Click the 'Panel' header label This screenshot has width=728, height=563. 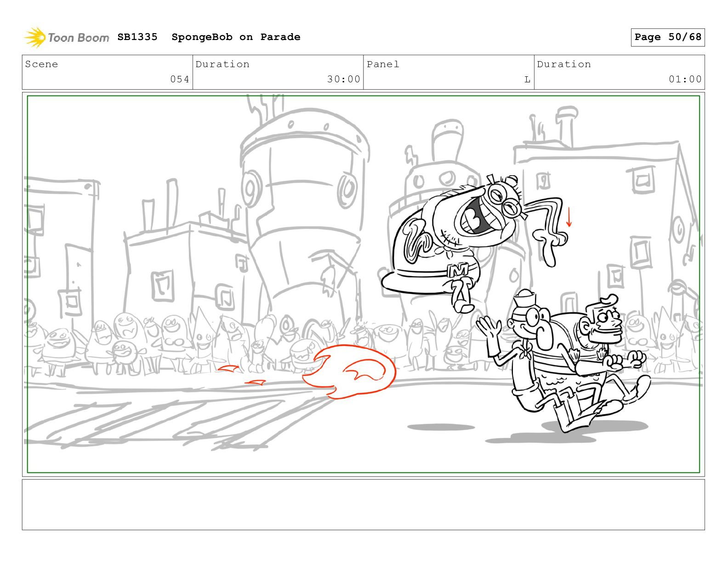click(383, 64)
